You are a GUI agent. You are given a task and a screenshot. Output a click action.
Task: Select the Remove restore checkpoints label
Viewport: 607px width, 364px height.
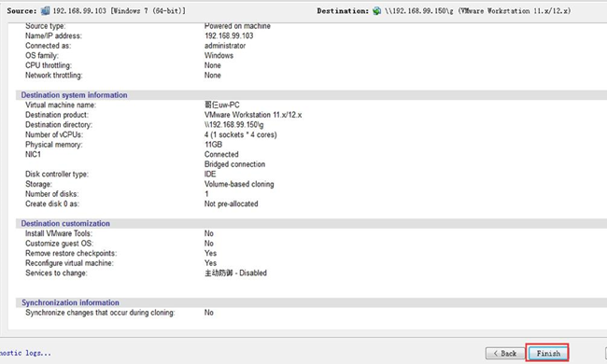click(71, 253)
